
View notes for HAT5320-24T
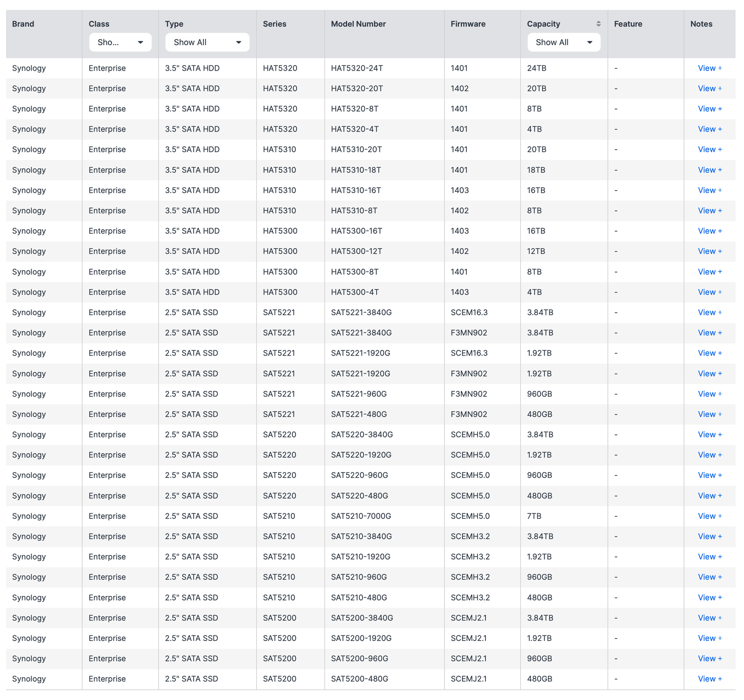tap(710, 68)
